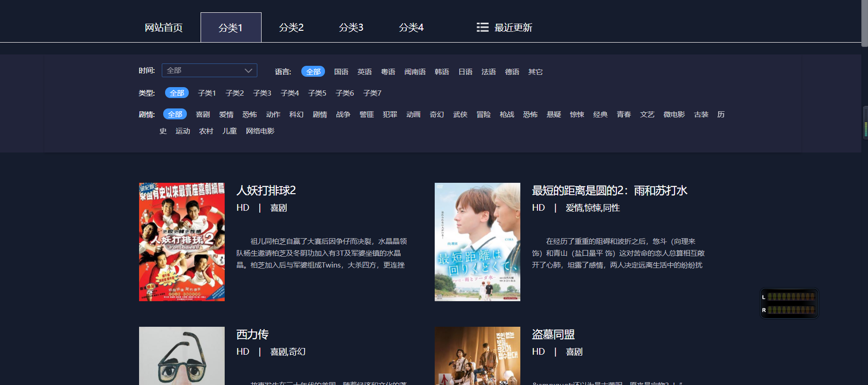Open the 时间 dropdown arrow
This screenshot has width=868, height=385.
248,71
